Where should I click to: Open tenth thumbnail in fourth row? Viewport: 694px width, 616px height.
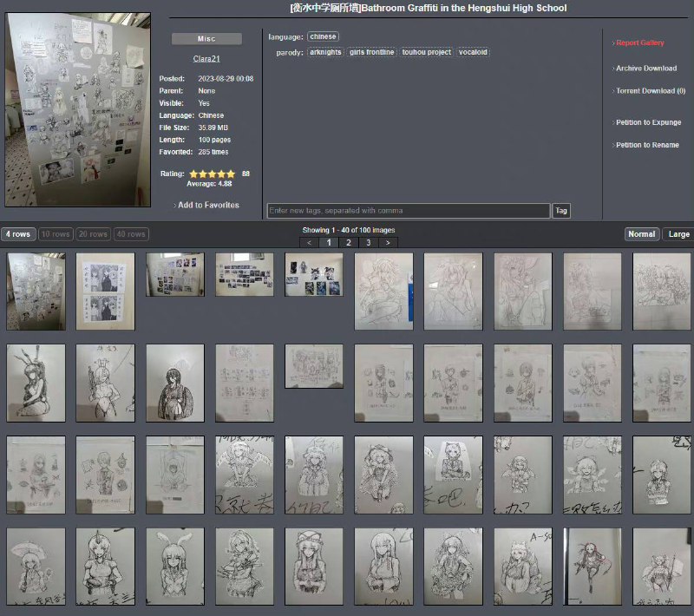coord(662,567)
